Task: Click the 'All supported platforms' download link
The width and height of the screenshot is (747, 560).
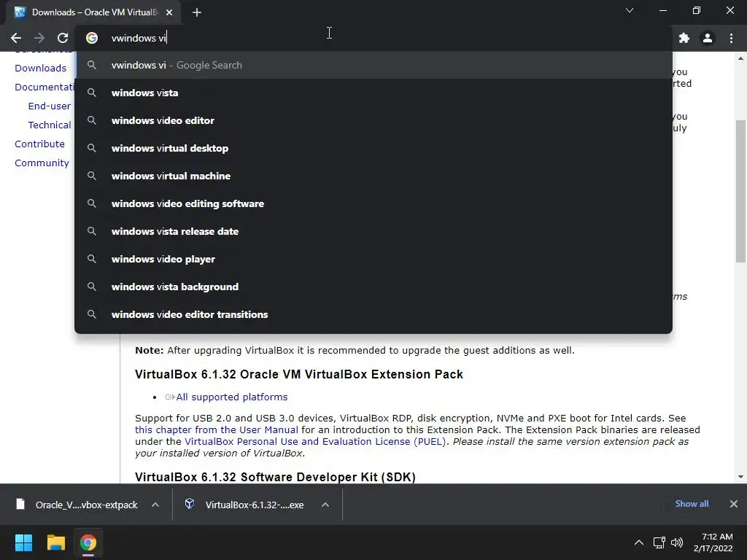Action: pyautogui.click(x=231, y=397)
